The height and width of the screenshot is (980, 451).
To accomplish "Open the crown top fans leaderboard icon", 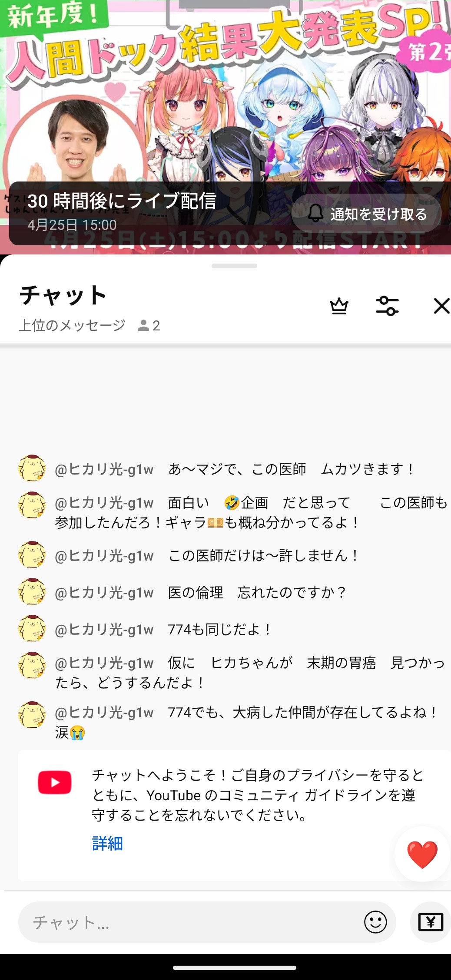I will pos(339,306).
